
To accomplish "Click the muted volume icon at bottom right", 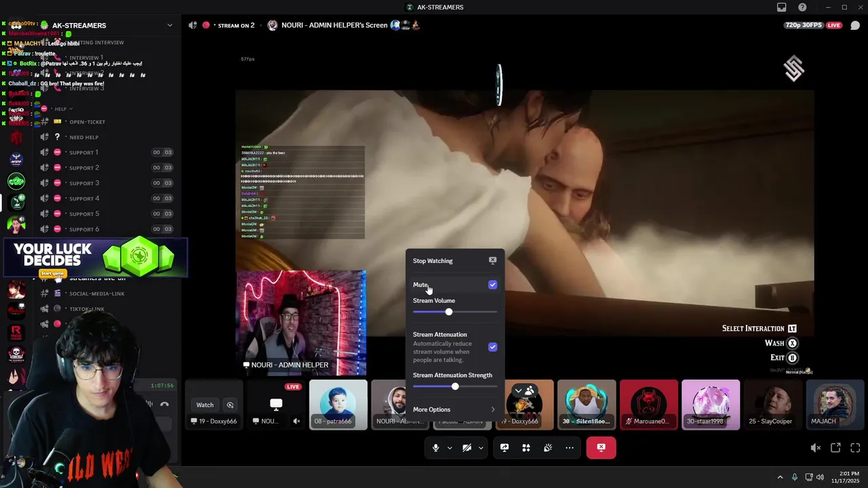I will (816, 448).
